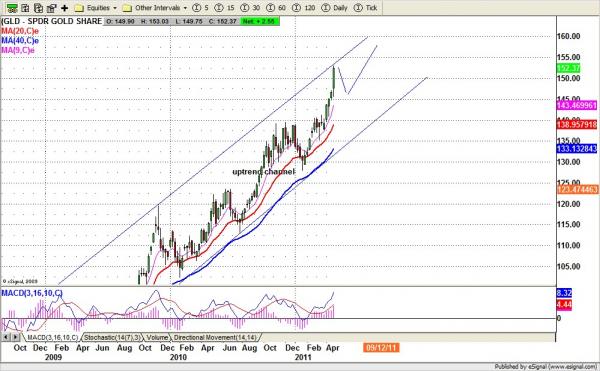Click the MA(9,C)e study label
This screenshot has height=371, width=600.
(18, 50)
